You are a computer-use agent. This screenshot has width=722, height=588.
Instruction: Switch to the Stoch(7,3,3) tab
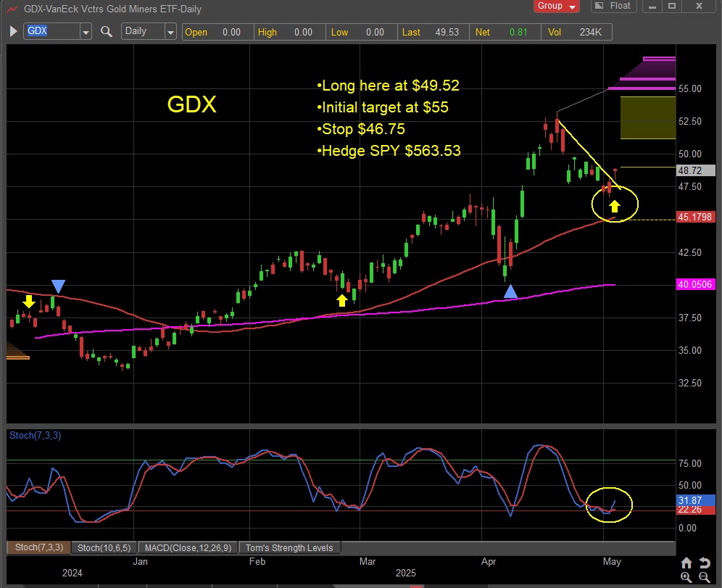click(x=38, y=547)
